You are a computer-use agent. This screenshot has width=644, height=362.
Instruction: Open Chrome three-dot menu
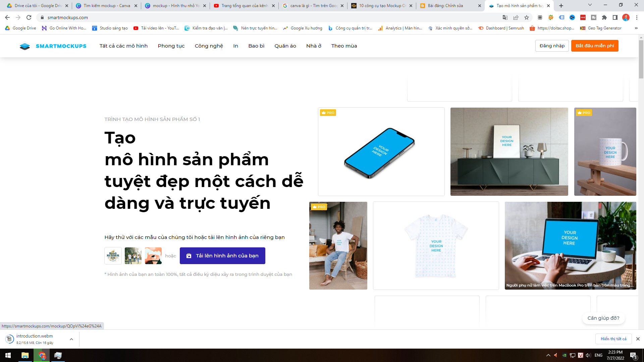coord(637,17)
